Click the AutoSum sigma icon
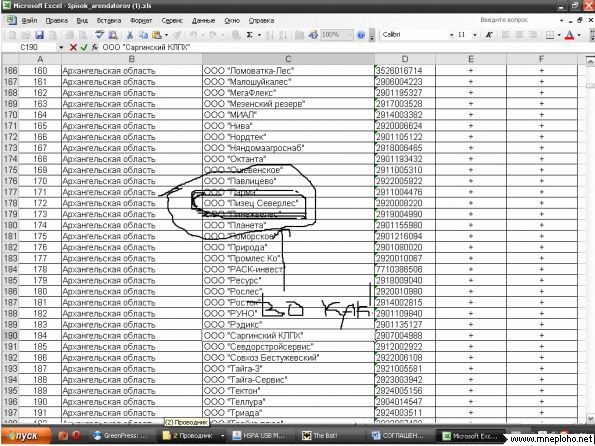Image resolution: width=595 pixels, height=446 pixels. point(249,35)
